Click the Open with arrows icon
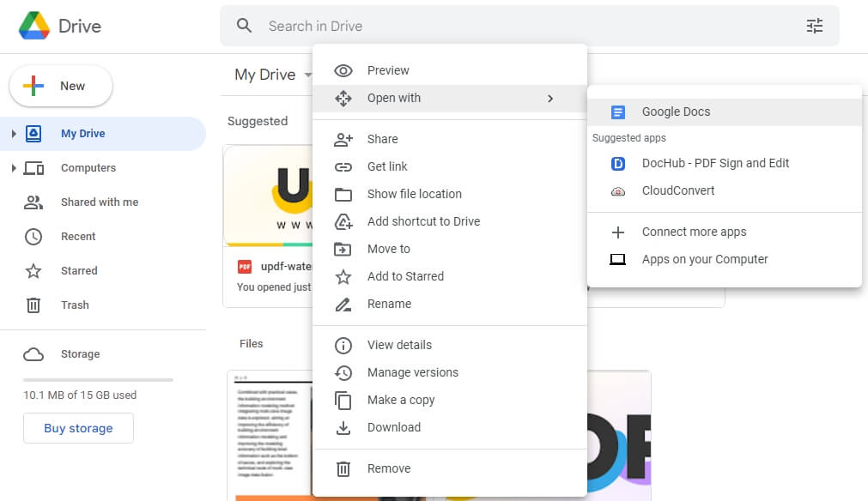868x501 pixels. point(343,99)
